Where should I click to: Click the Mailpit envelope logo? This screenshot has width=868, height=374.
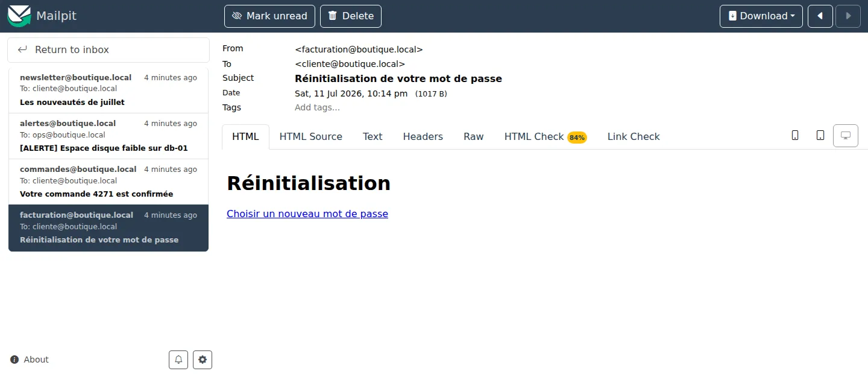coord(19,16)
